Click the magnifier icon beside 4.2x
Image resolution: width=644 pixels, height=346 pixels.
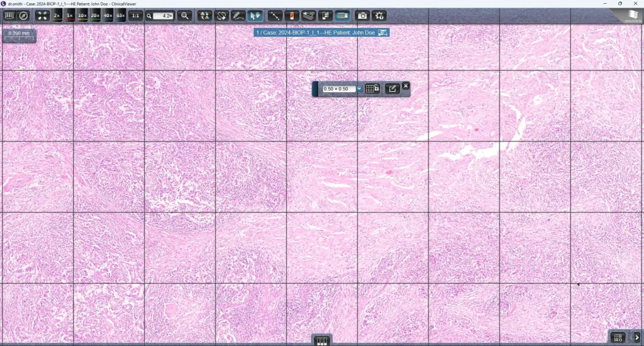[x=149, y=16]
